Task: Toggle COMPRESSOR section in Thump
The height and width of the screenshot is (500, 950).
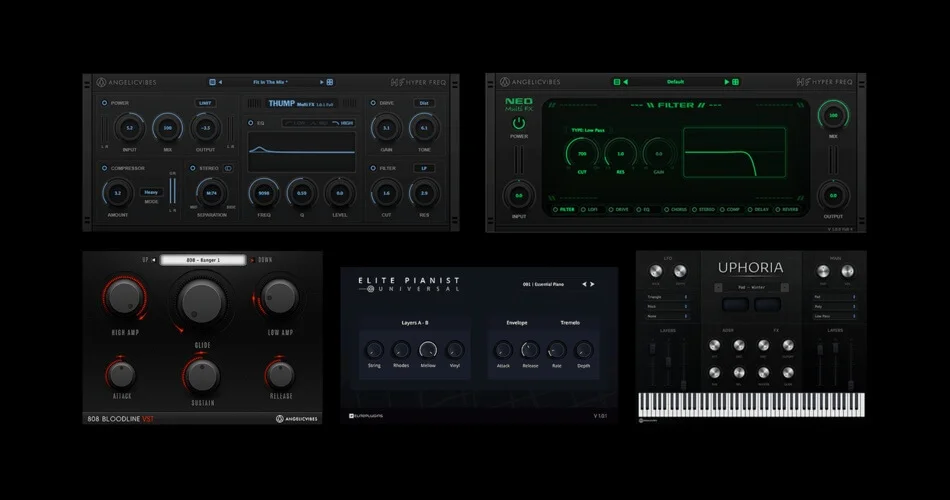Action: pos(104,168)
